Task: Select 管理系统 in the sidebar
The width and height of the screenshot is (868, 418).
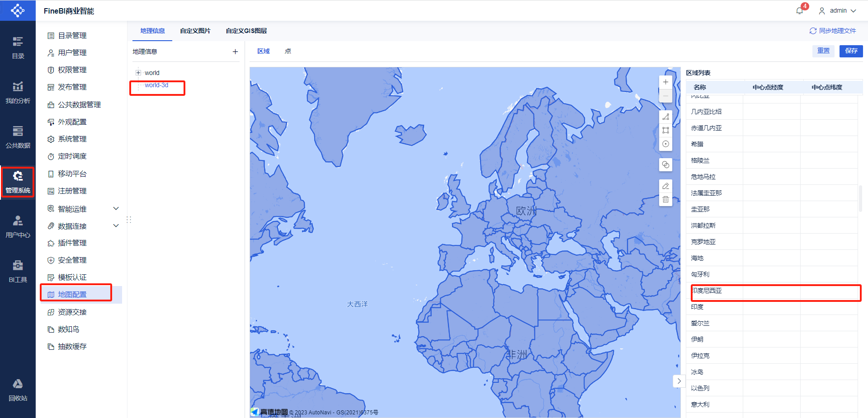Action: 18,182
